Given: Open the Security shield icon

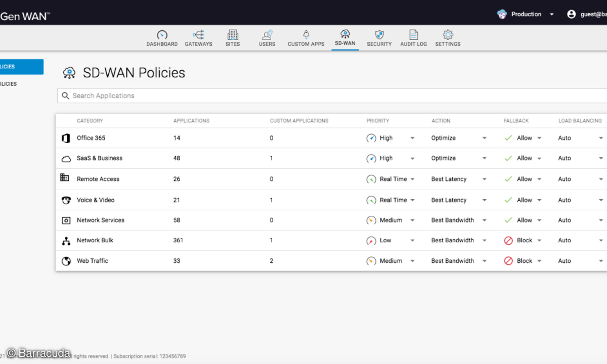Looking at the screenshot, I should click(379, 35).
